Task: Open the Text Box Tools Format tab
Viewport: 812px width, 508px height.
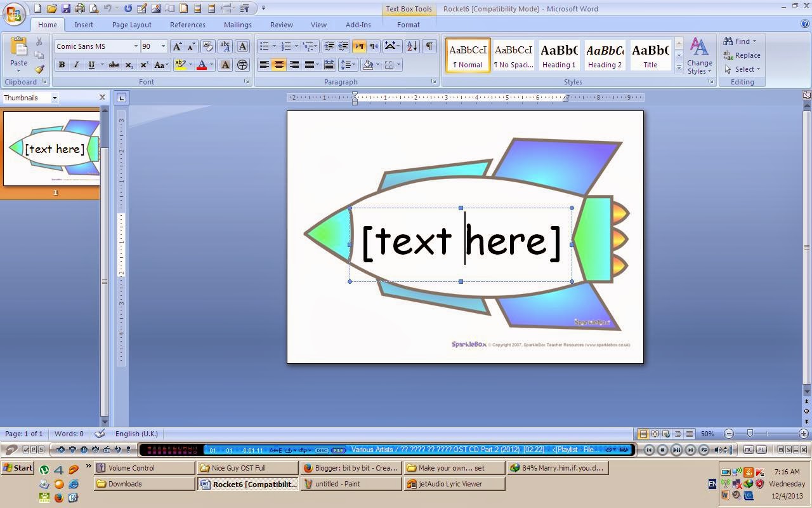Action: [409, 25]
